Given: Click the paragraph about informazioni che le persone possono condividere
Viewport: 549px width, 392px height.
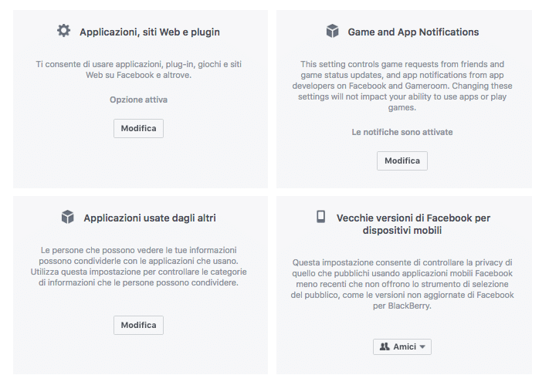Looking at the screenshot, I should [138, 267].
